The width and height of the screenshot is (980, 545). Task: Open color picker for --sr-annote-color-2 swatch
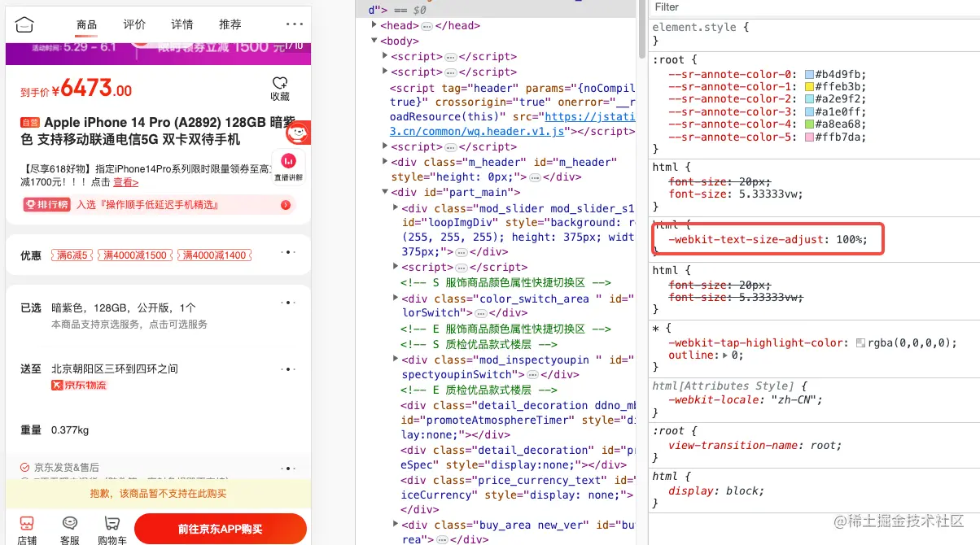click(809, 99)
